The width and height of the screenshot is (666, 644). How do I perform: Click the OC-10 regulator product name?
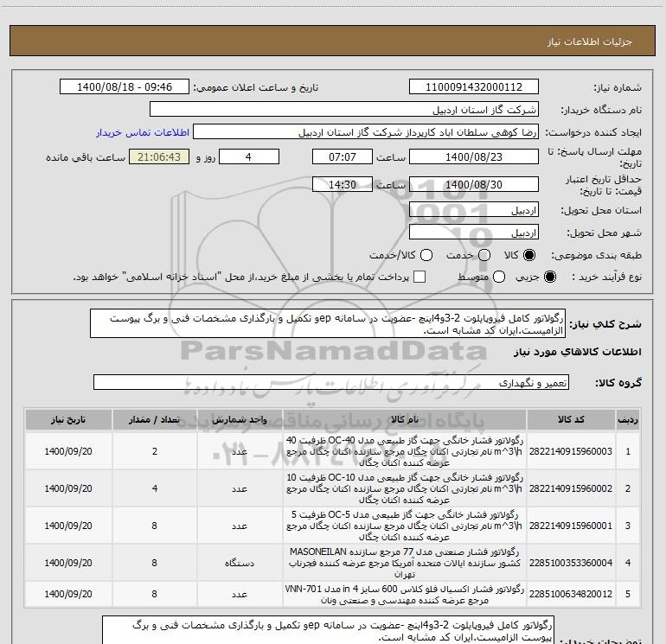(405, 488)
